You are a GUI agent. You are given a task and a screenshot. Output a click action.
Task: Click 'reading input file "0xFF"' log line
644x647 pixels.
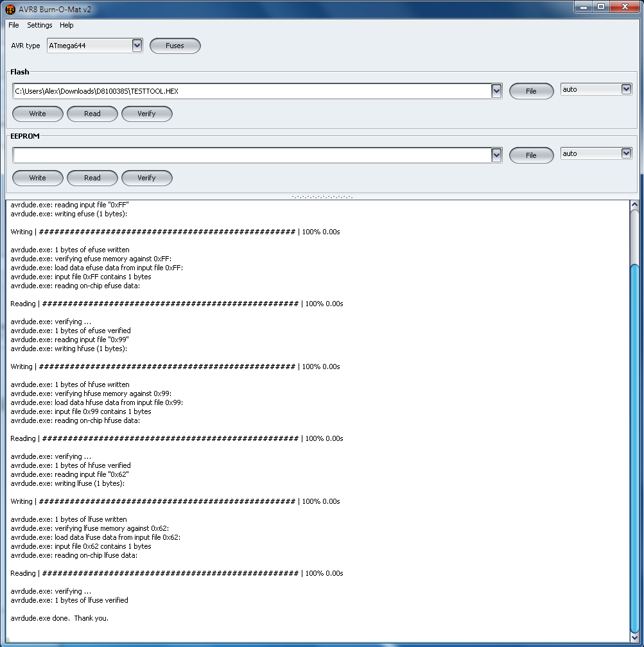(70, 205)
